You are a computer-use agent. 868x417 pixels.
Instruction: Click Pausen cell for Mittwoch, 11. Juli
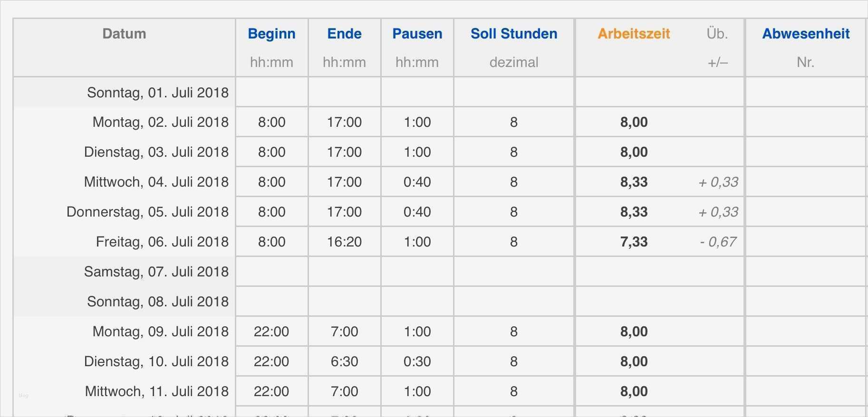(x=417, y=391)
